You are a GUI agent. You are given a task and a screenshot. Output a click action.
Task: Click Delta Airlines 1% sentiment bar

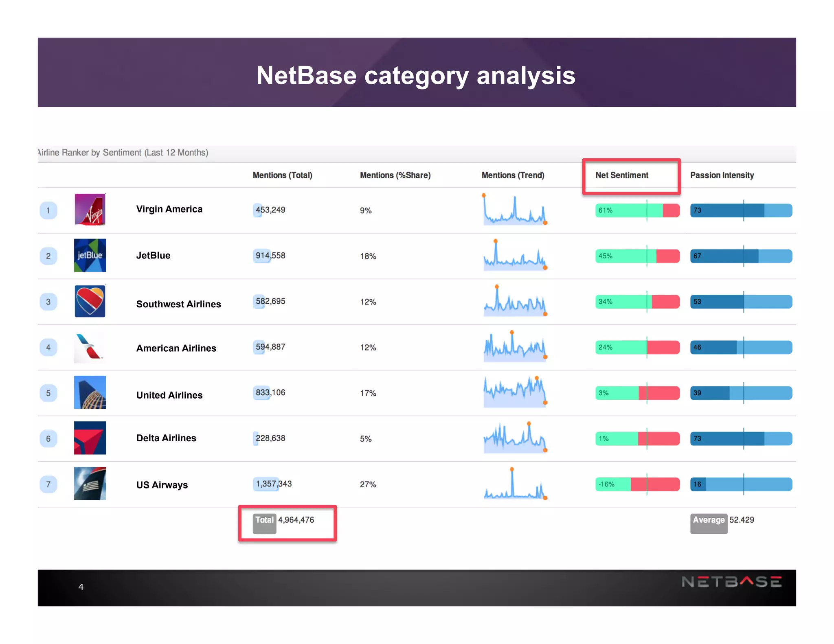pos(637,438)
